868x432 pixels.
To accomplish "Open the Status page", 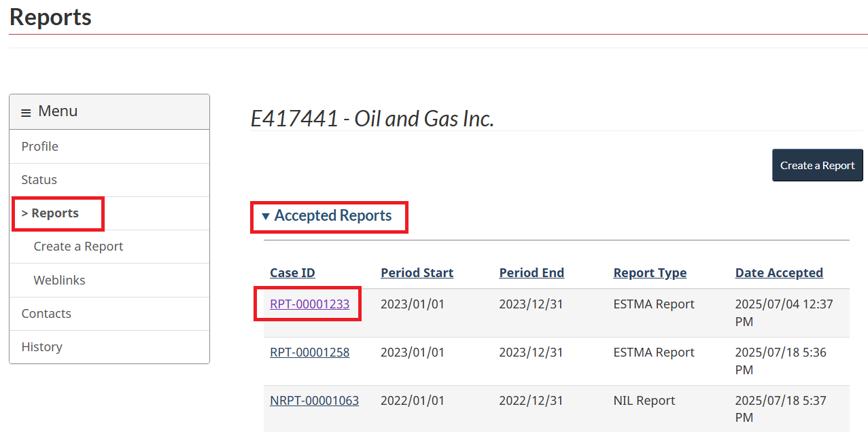I will (39, 179).
